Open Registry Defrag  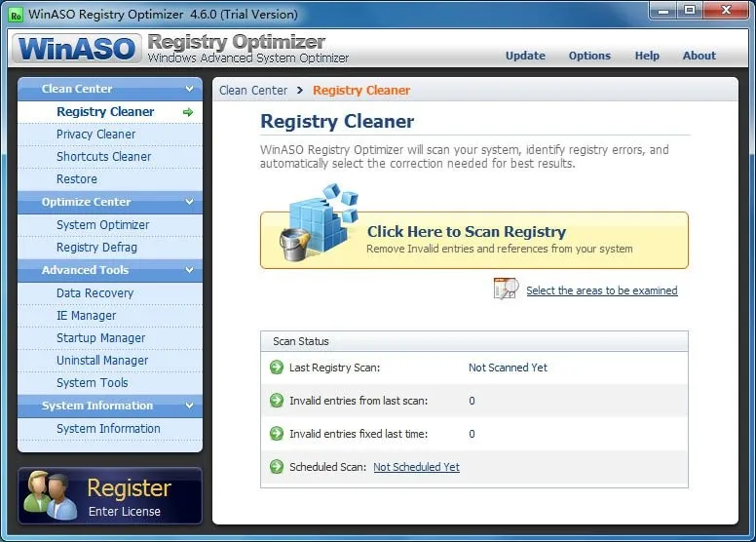click(x=110, y=247)
